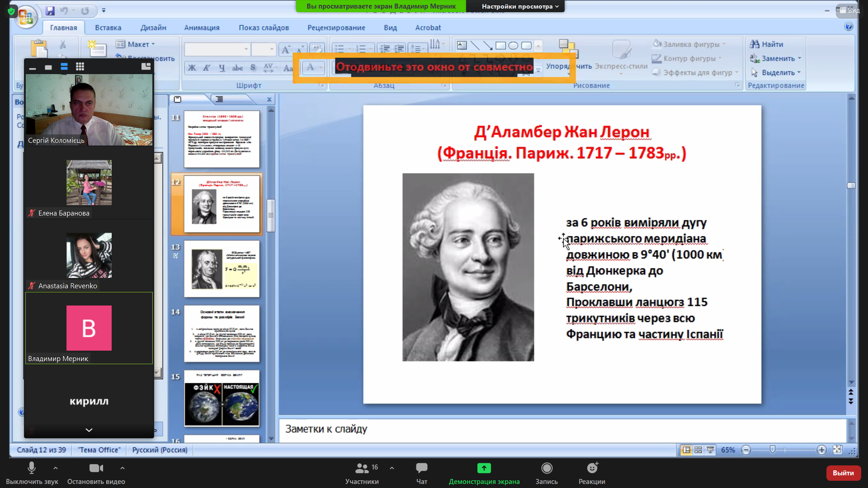This screenshot has width=868, height=488.
Task: Open the Показ слайдов ribbon tab
Action: [264, 28]
